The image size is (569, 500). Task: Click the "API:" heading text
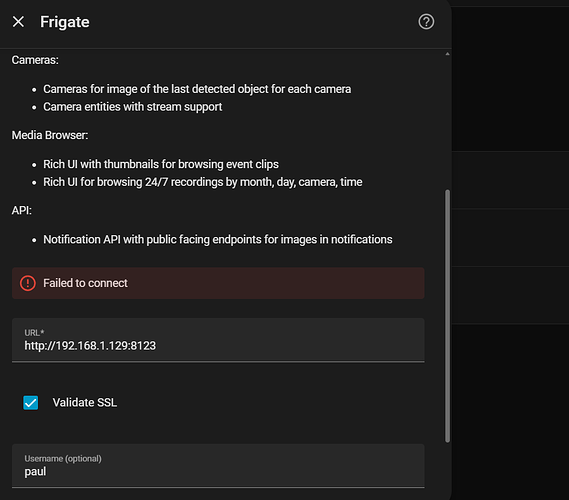point(22,210)
